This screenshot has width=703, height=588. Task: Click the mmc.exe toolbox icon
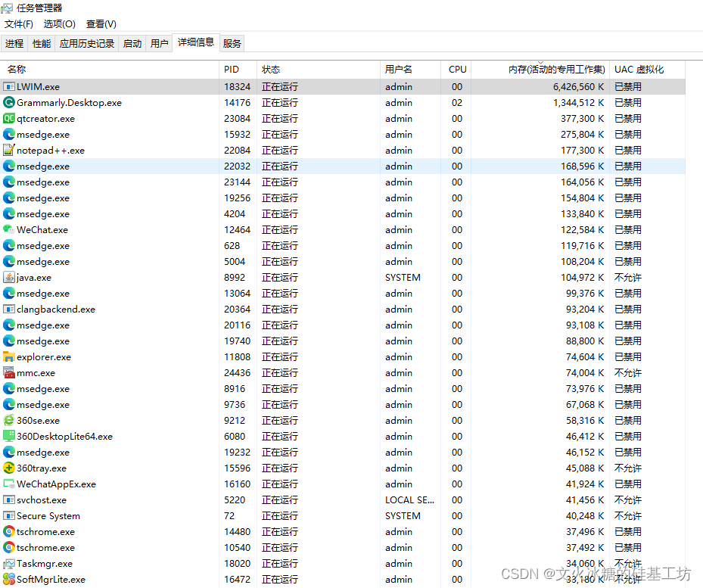[9, 373]
